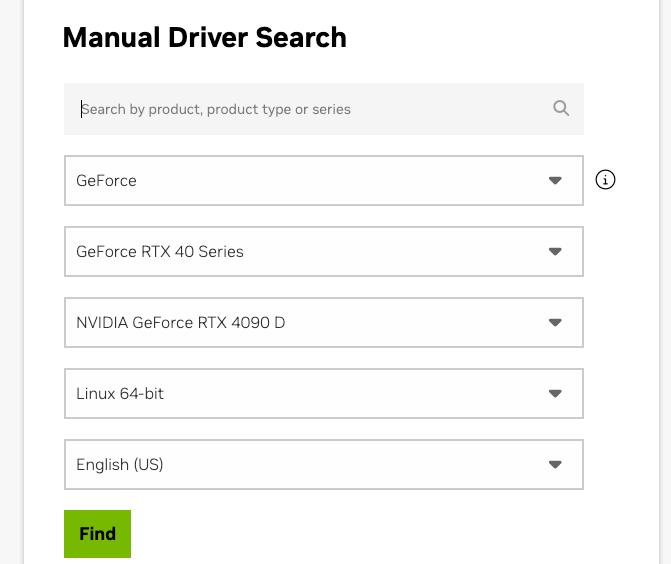
Task: Click the green Find button
Action: [98, 534]
